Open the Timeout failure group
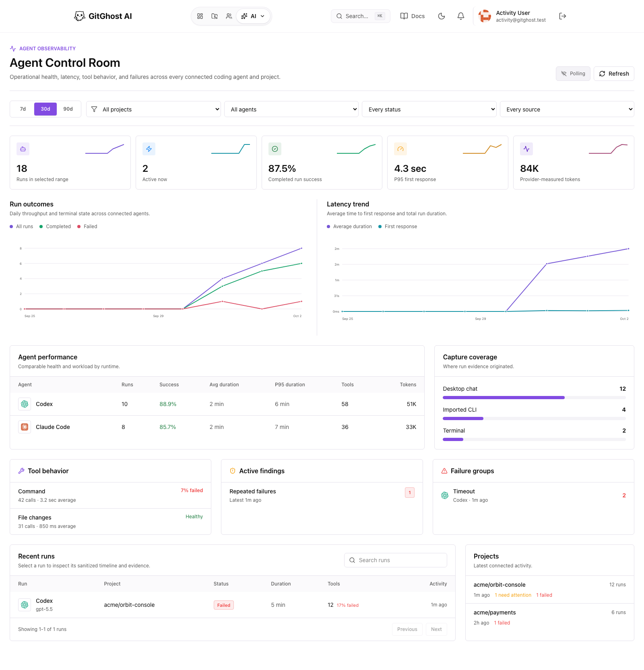 pos(533,495)
